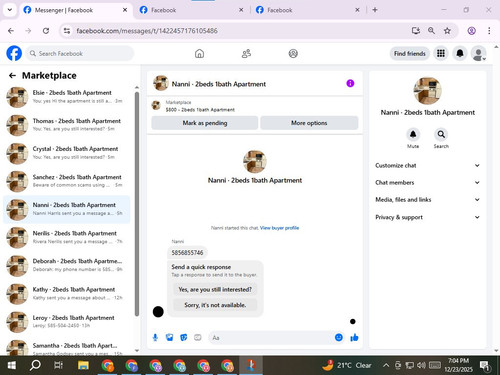Viewport: 500px width, 375px height.
Task: Expand Privacy & support section
Action: pyautogui.click(x=427, y=217)
